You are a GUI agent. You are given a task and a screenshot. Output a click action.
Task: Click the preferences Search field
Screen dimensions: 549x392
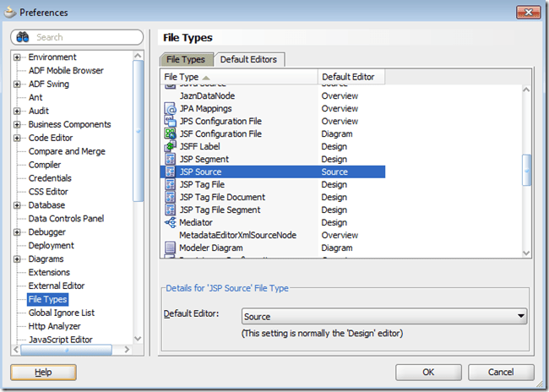tap(84, 37)
